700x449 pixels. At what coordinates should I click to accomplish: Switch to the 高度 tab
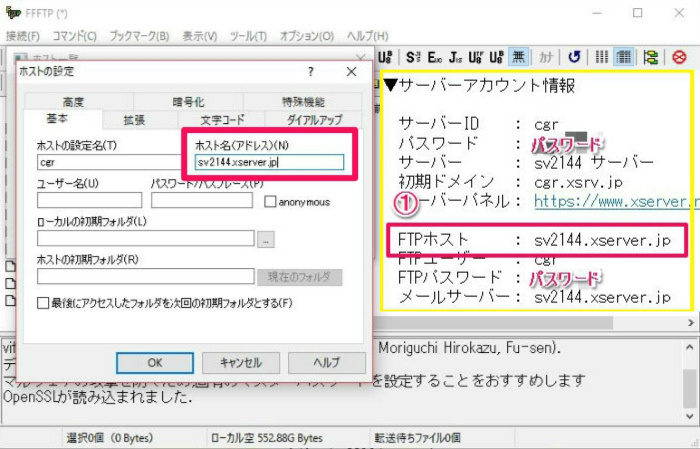click(73, 102)
